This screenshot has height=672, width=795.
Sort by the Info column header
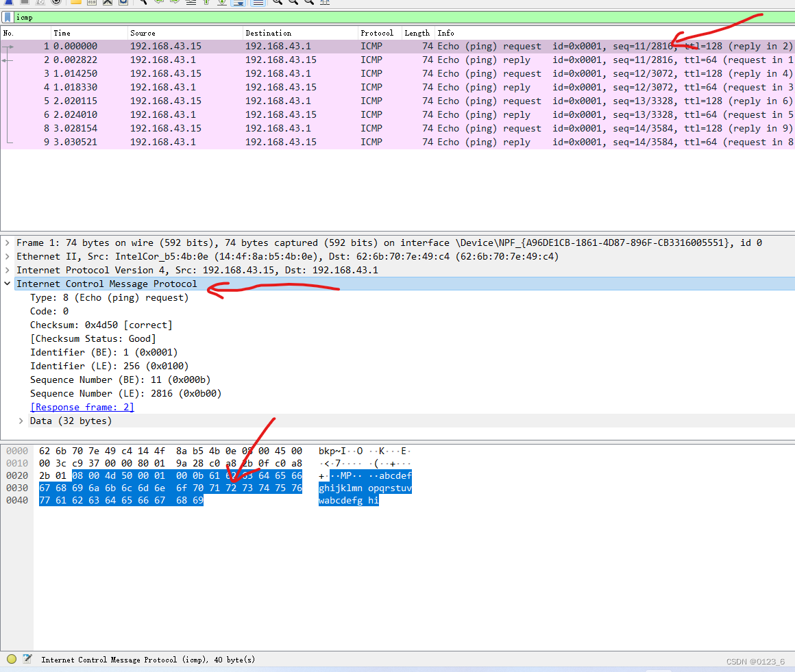click(x=615, y=33)
